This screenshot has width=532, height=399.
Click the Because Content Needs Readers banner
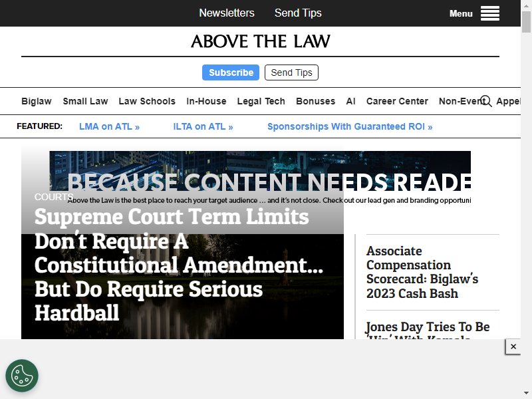tap(260, 178)
